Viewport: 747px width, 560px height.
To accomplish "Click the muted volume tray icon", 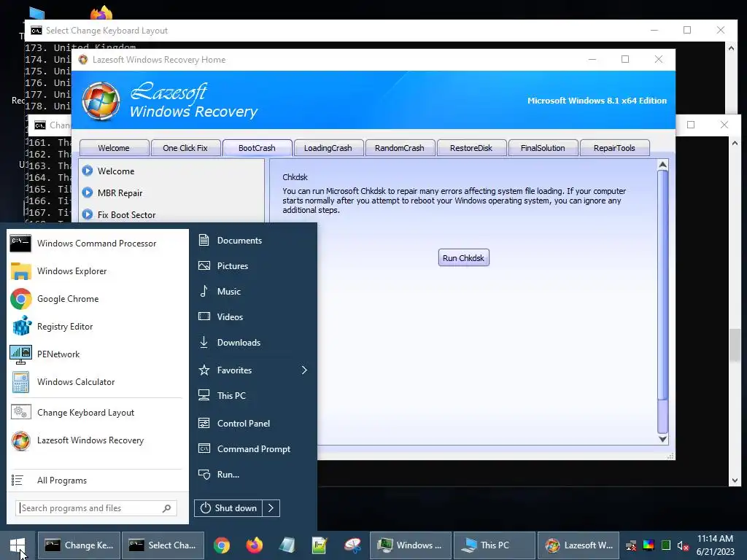I will [683, 545].
